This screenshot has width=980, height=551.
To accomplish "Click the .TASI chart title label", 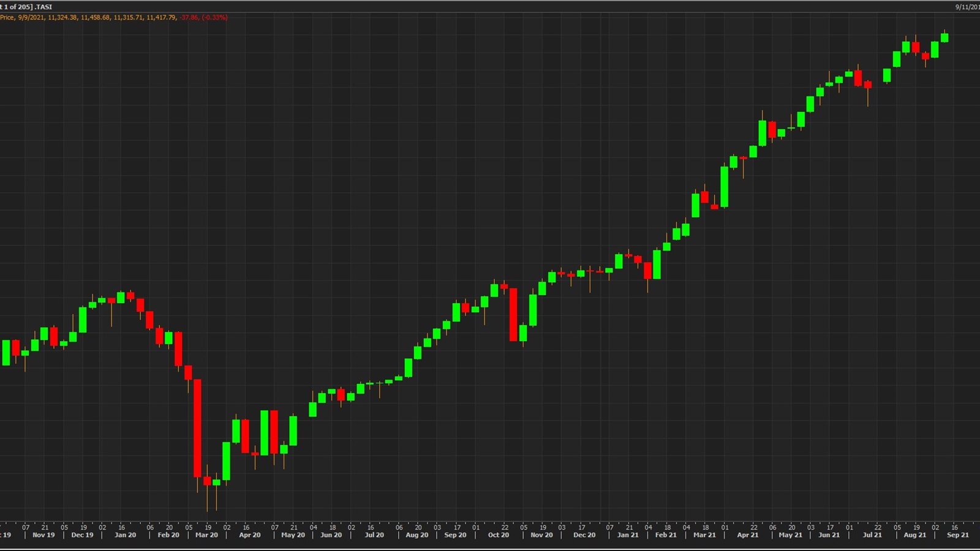I will [43, 7].
